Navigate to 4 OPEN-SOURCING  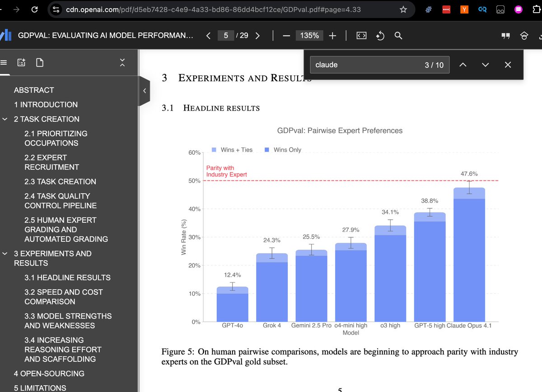click(x=49, y=374)
